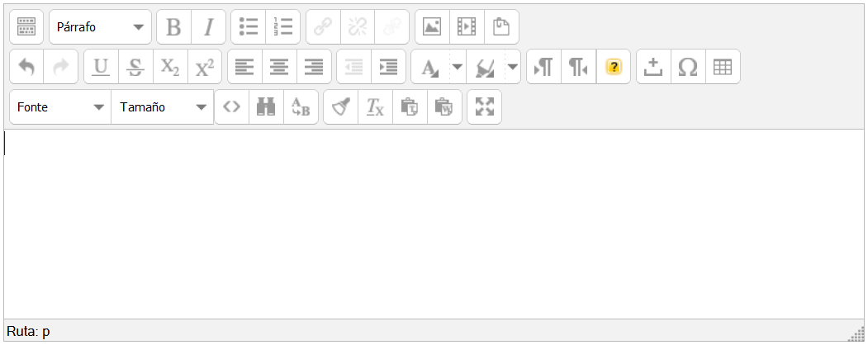The height and width of the screenshot is (345, 868).
Task: Click inside the empty text editing area
Action: [434, 223]
